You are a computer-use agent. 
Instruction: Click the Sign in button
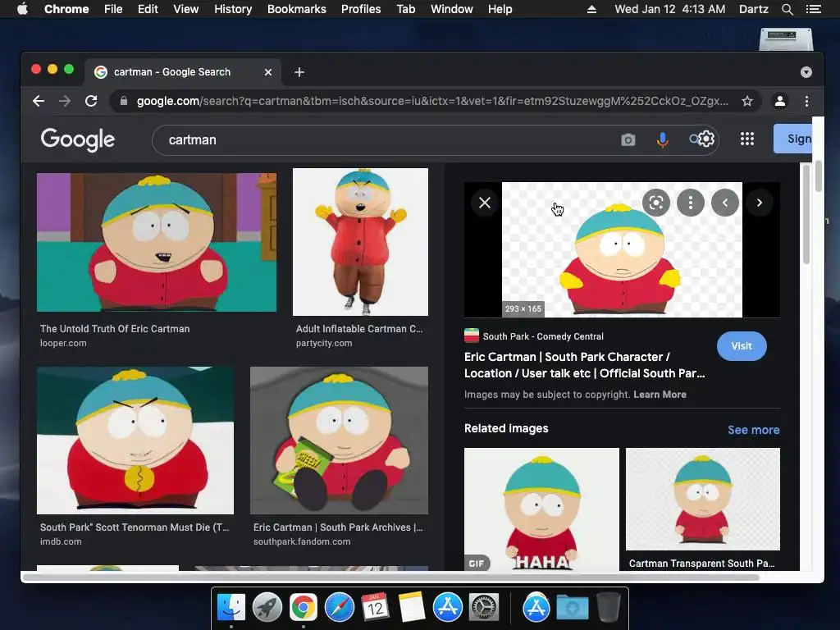coord(793,139)
